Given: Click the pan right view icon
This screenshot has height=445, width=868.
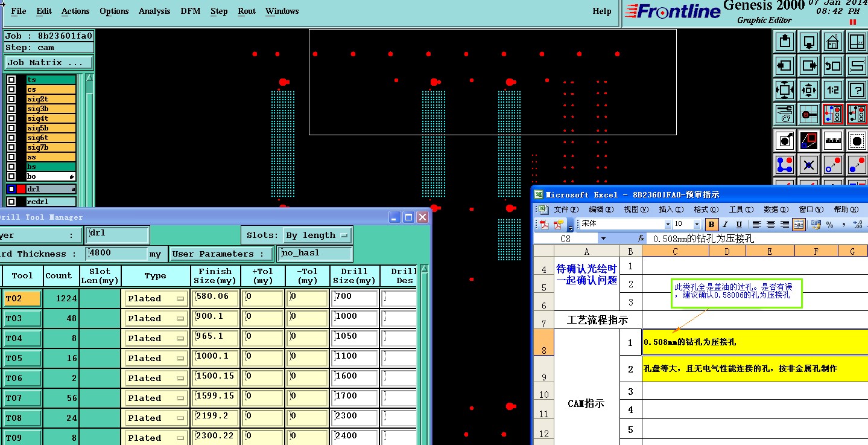Looking at the screenshot, I should click(809, 65).
